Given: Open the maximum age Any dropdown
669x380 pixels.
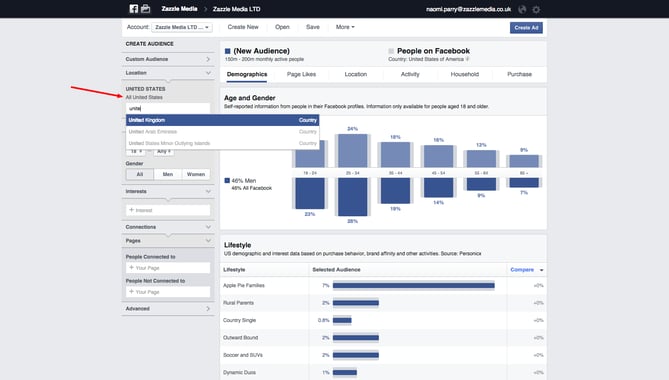Looking at the screenshot, I should 164,151.
